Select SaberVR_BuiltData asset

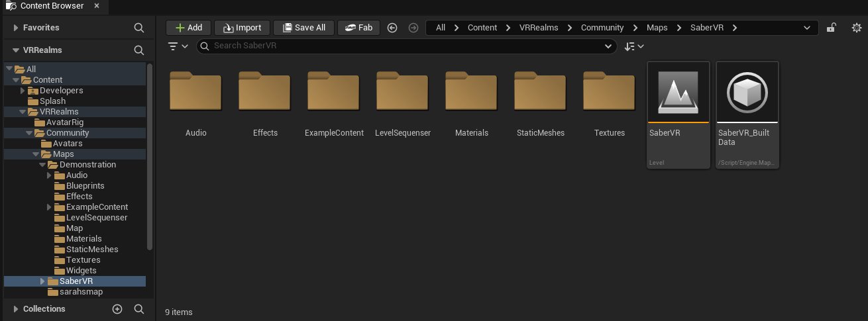click(x=747, y=115)
